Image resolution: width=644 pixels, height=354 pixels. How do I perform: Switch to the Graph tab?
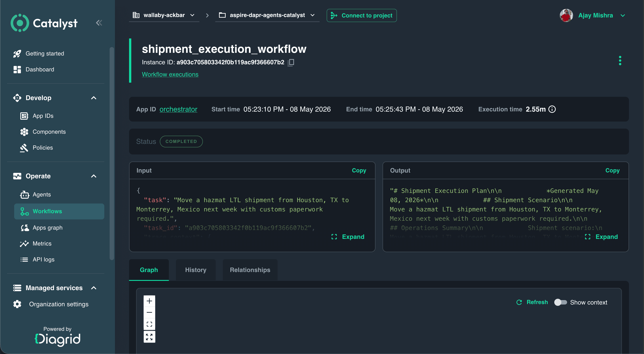click(x=149, y=270)
